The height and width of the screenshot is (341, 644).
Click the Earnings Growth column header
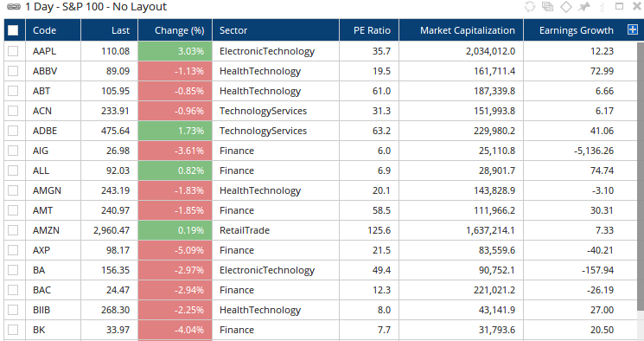576,30
